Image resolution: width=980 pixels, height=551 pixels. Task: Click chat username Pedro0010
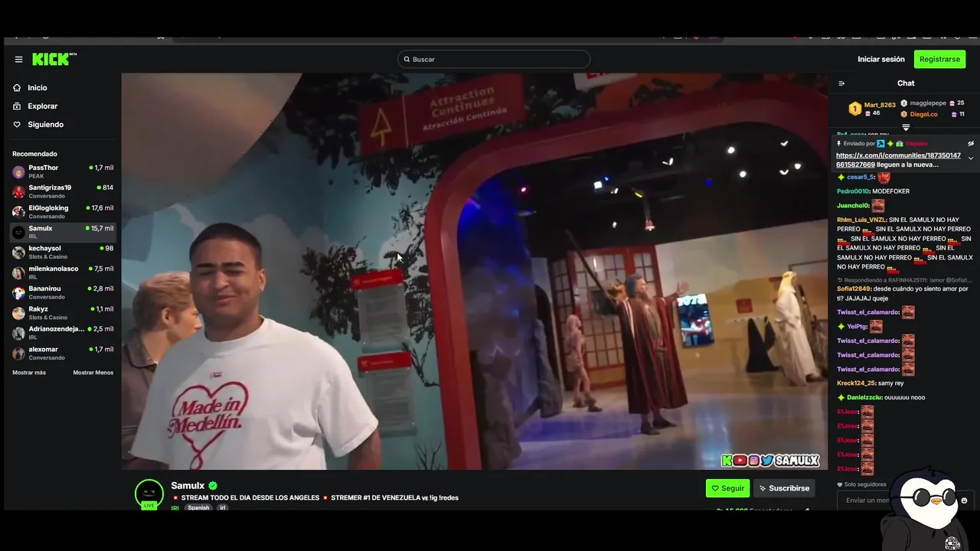click(853, 191)
